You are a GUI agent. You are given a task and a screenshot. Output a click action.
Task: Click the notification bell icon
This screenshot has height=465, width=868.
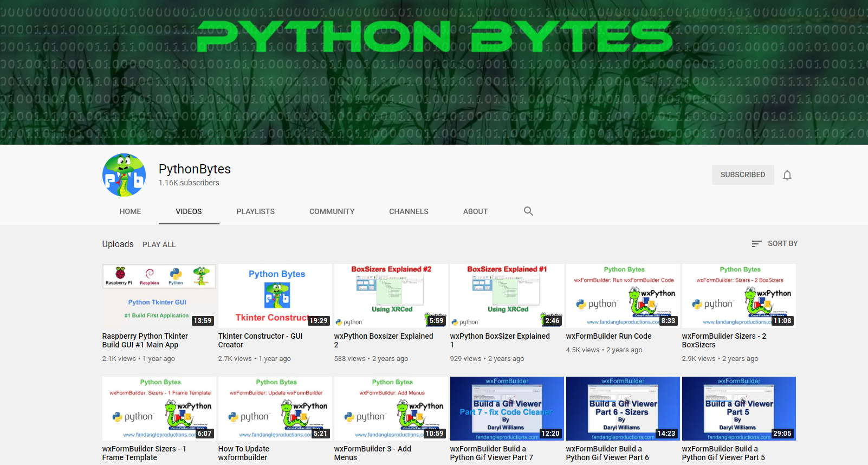[x=787, y=175]
